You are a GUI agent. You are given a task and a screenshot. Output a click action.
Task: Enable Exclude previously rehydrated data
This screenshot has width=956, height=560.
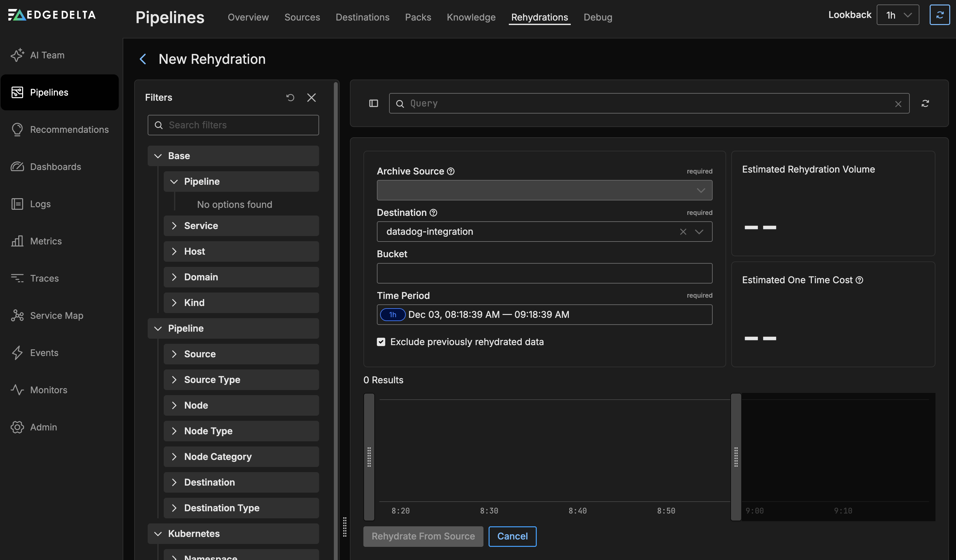click(x=381, y=342)
